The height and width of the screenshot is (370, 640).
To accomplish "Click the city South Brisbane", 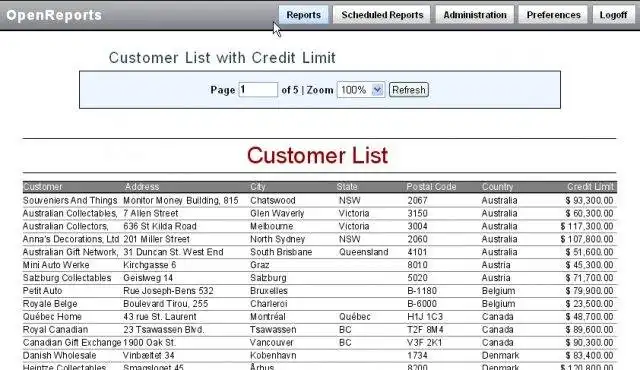I will tap(281, 252).
